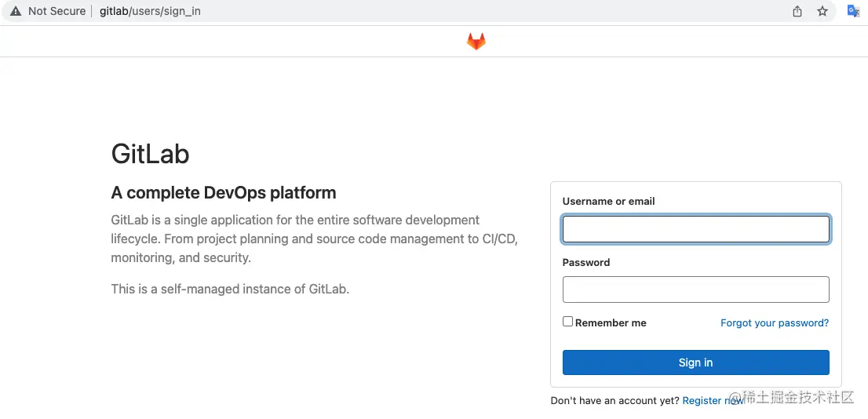The height and width of the screenshot is (419, 868).
Task: Follow the Register now link
Action: pyautogui.click(x=713, y=401)
